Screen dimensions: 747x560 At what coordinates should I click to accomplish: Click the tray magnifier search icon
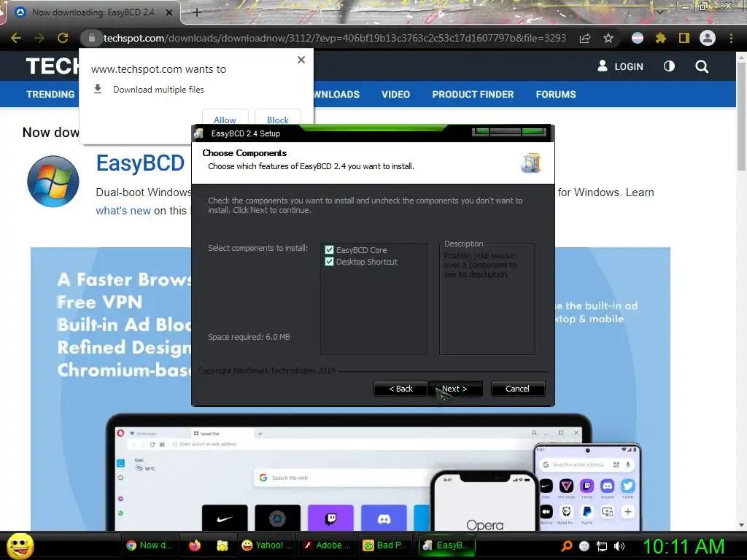pos(567,546)
